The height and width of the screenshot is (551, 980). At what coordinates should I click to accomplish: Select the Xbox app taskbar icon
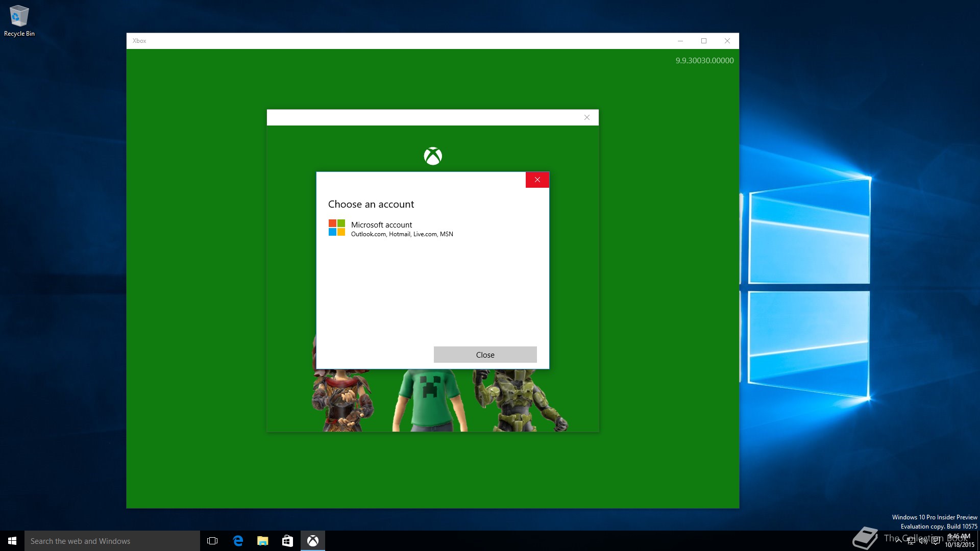click(313, 541)
